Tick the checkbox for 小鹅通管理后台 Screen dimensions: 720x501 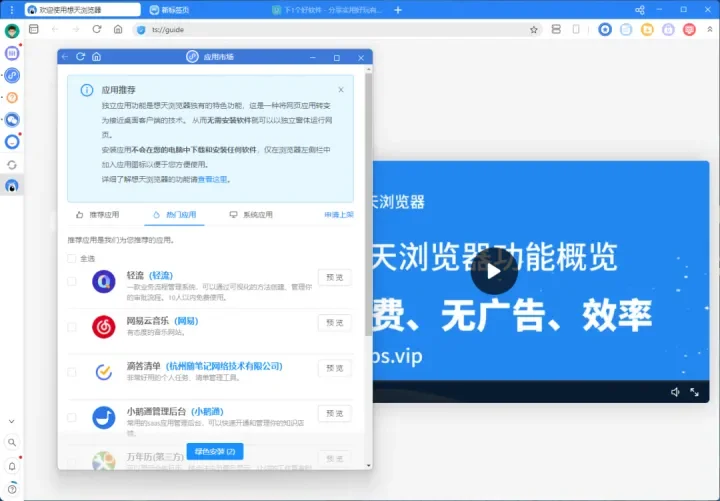point(72,417)
